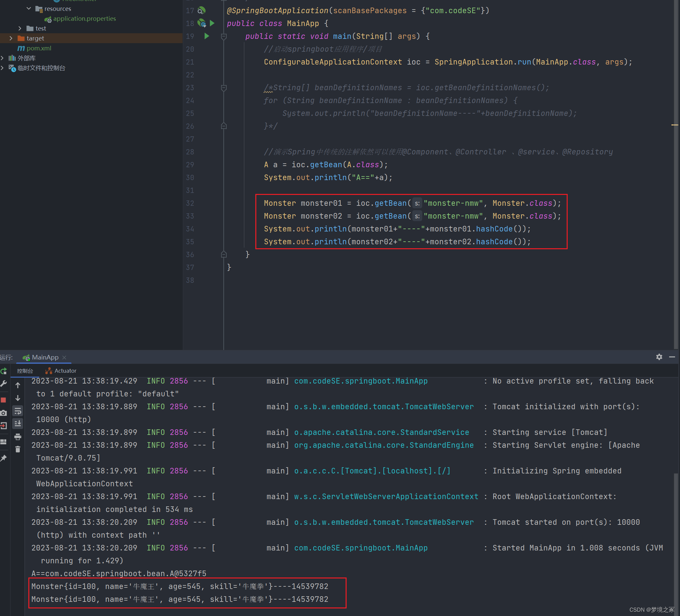Click the Spring bean icon at line 18
Viewport: 680px width, 616px height.
click(x=201, y=23)
